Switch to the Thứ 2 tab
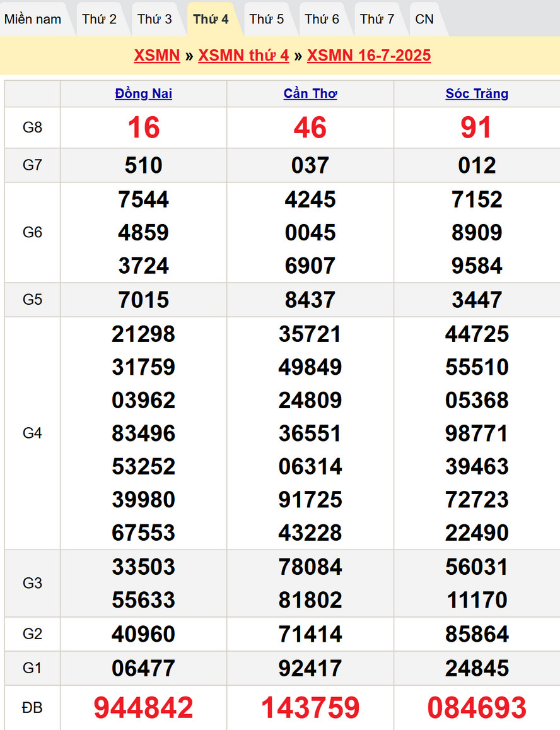The height and width of the screenshot is (730, 560). 100,19
